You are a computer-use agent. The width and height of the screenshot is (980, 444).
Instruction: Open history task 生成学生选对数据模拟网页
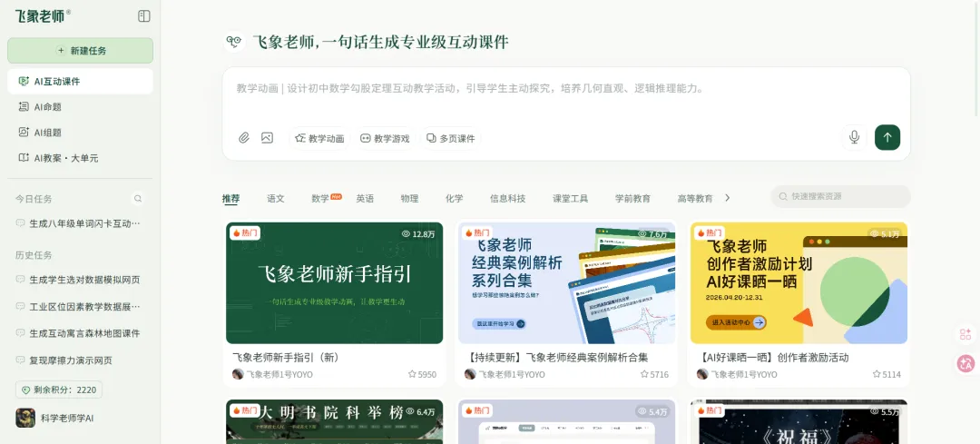tap(80, 280)
